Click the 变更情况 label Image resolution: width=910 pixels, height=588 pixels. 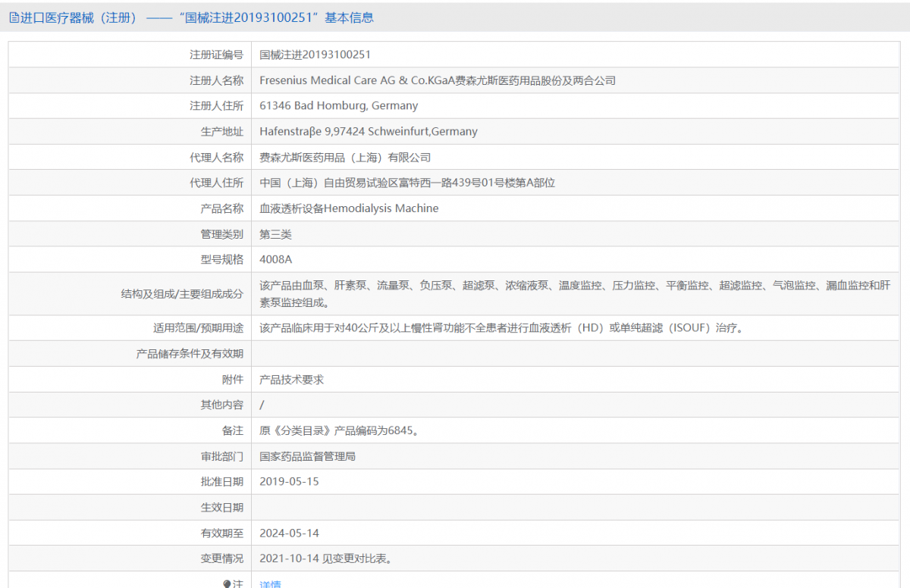[221, 558]
